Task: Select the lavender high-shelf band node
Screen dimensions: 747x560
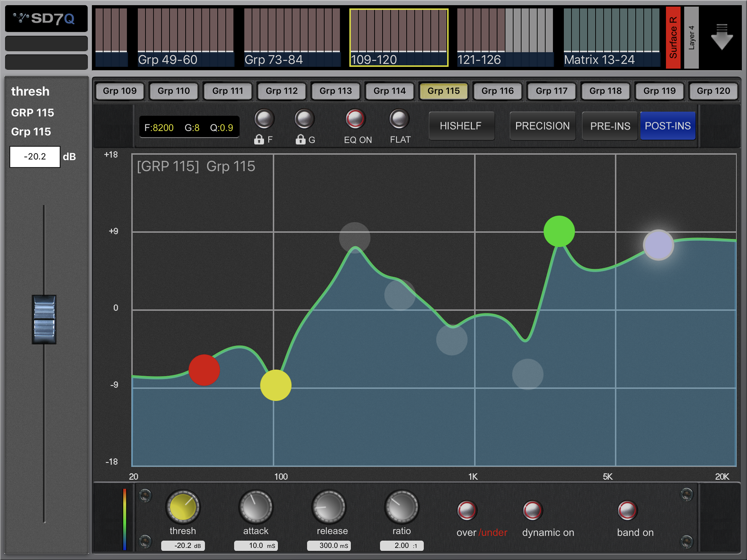Action: point(658,245)
